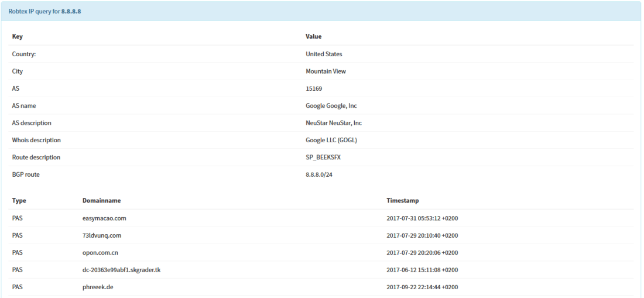Click the Type column header
Image resolution: width=644 pixels, height=298 pixels.
[19, 201]
